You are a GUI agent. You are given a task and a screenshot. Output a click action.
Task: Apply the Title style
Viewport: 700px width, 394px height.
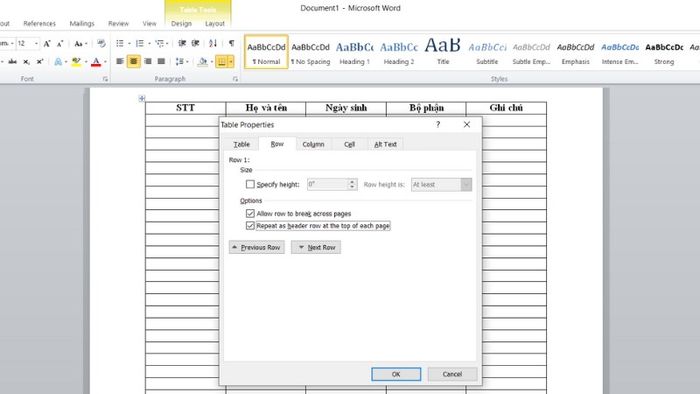pos(443,52)
